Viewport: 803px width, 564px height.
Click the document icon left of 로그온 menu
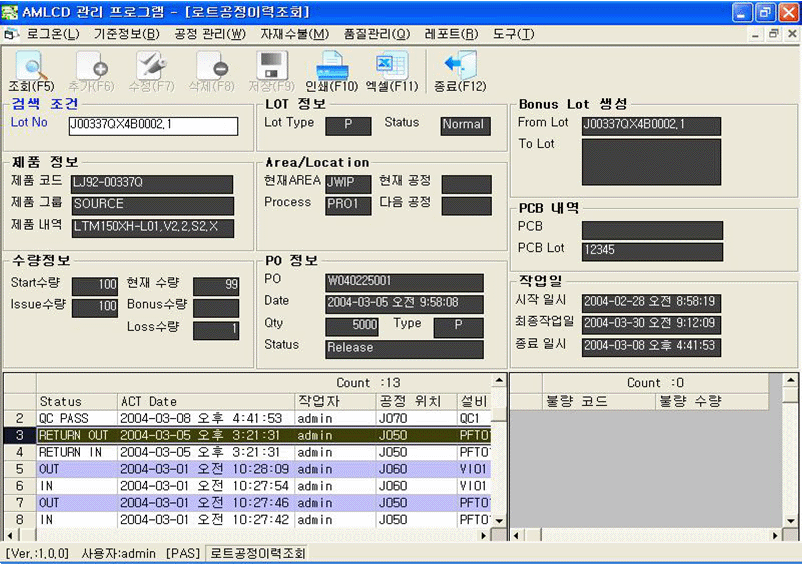point(11,34)
